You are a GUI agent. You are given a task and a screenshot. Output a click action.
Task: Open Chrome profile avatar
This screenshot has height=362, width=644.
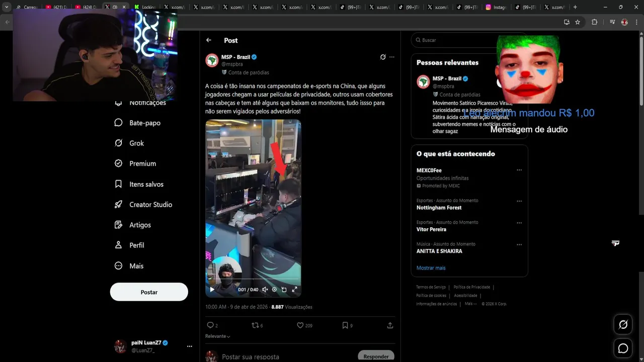click(624, 22)
